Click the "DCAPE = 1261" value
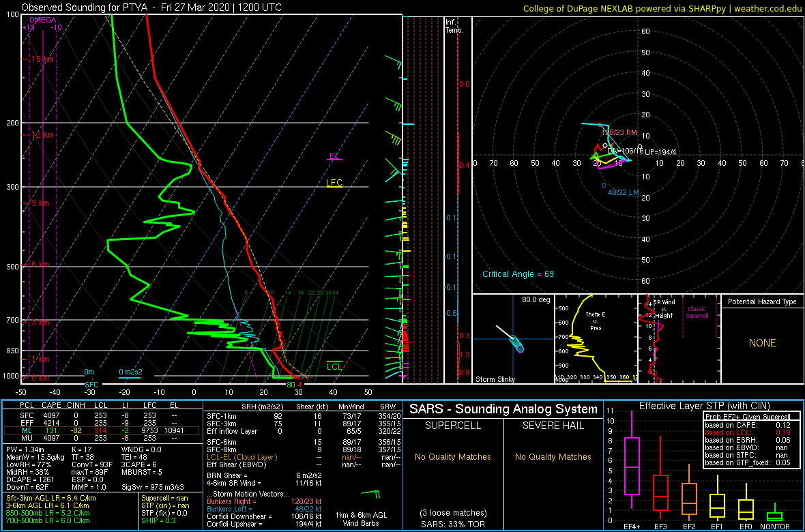 point(29,479)
